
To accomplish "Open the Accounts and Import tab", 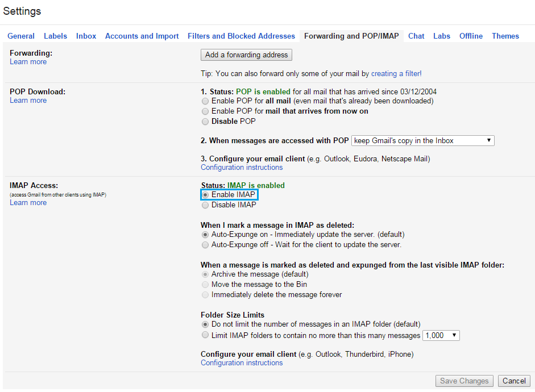I will pos(142,36).
